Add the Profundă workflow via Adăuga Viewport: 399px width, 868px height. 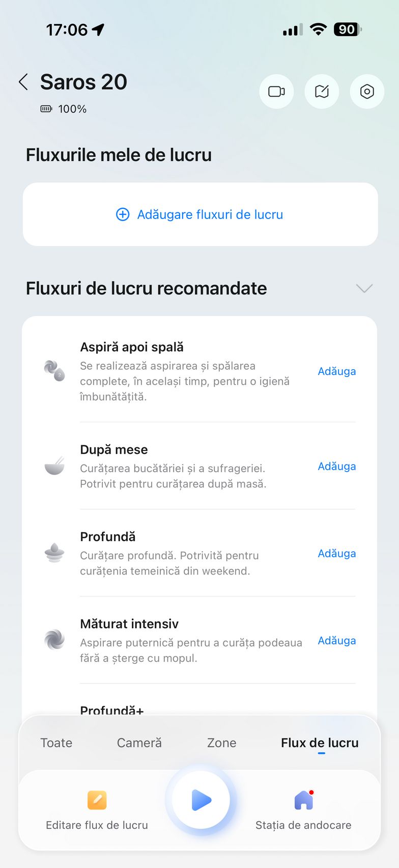336,553
